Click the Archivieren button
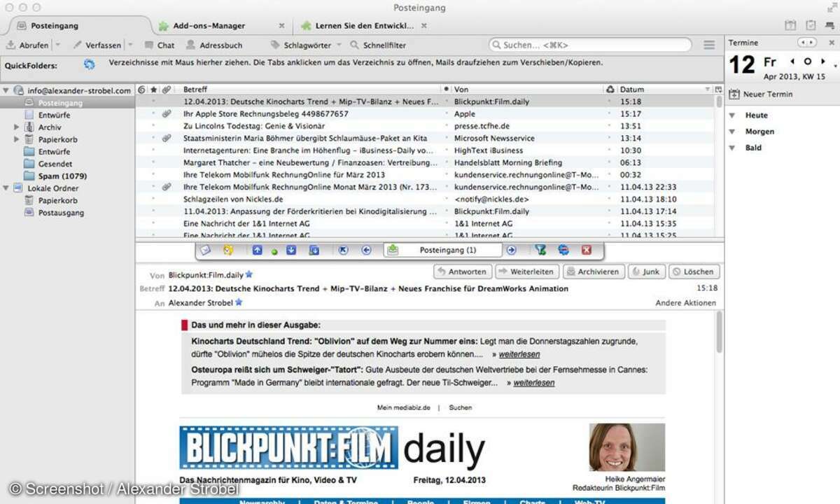Image resolution: width=840 pixels, height=504 pixels. [x=593, y=272]
